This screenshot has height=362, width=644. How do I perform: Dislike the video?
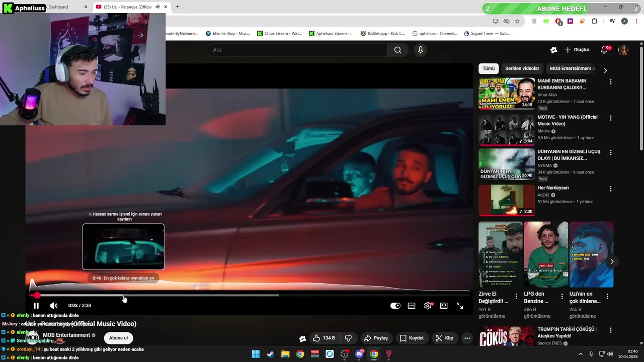(x=348, y=338)
